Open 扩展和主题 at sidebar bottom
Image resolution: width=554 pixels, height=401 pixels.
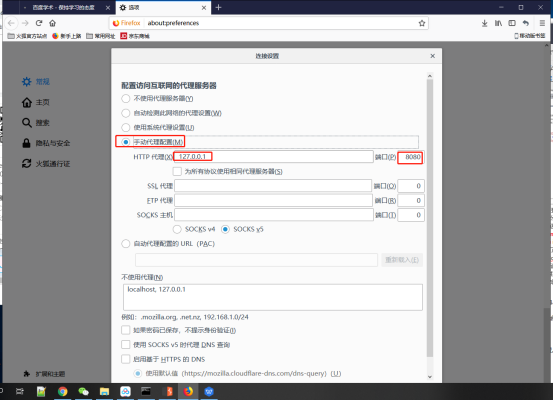point(44,374)
